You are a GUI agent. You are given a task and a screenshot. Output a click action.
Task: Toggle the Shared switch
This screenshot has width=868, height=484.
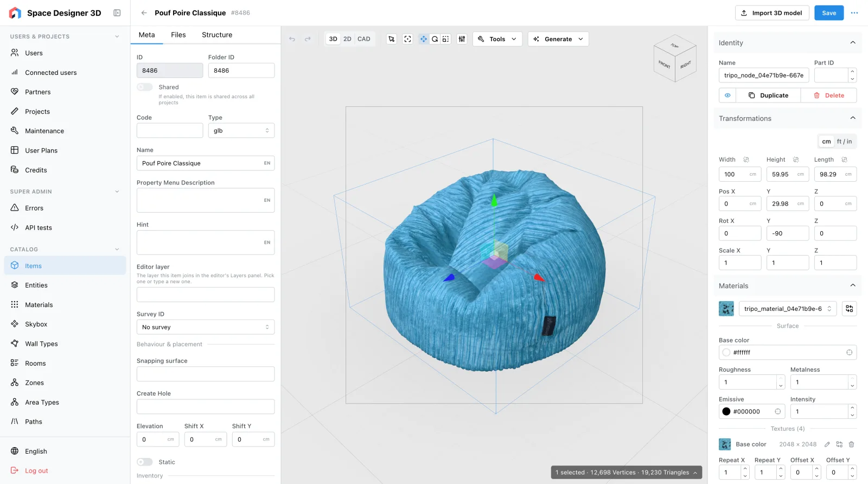pos(145,87)
